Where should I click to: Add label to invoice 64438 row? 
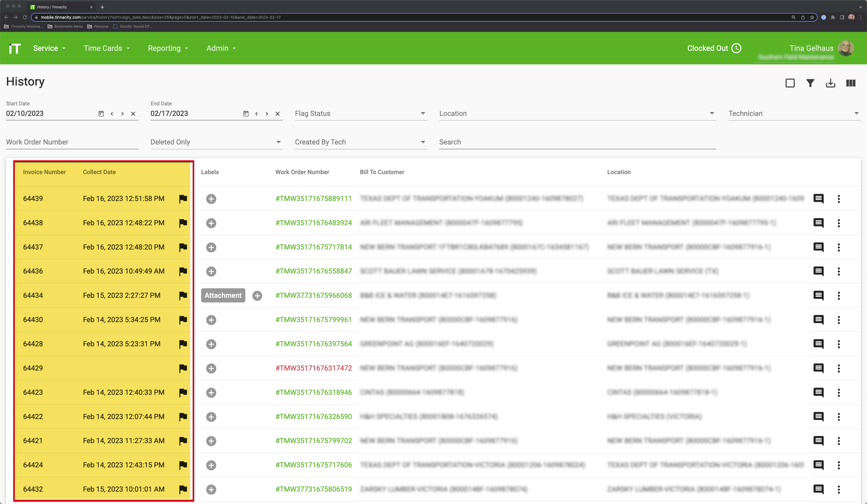pos(211,223)
